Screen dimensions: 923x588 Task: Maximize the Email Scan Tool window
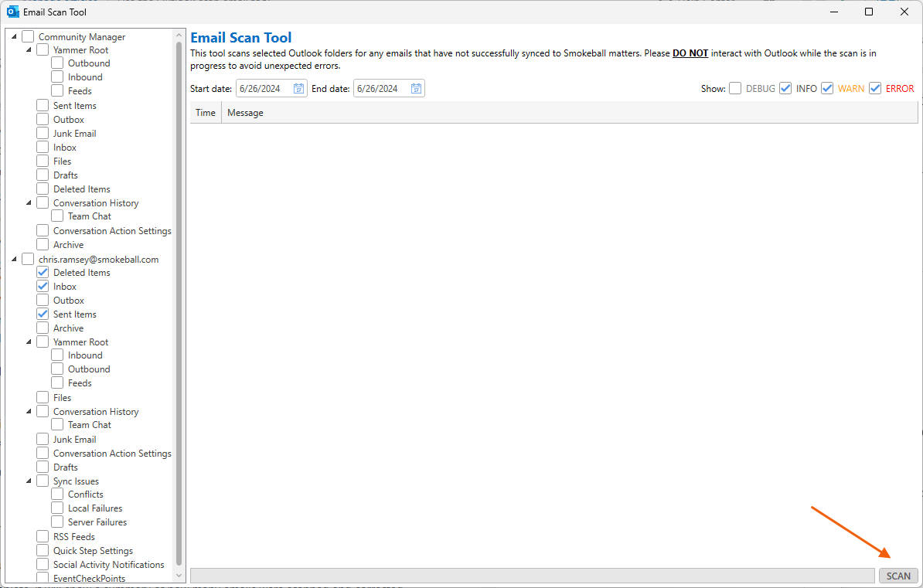pyautogui.click(x=869, y=12)
